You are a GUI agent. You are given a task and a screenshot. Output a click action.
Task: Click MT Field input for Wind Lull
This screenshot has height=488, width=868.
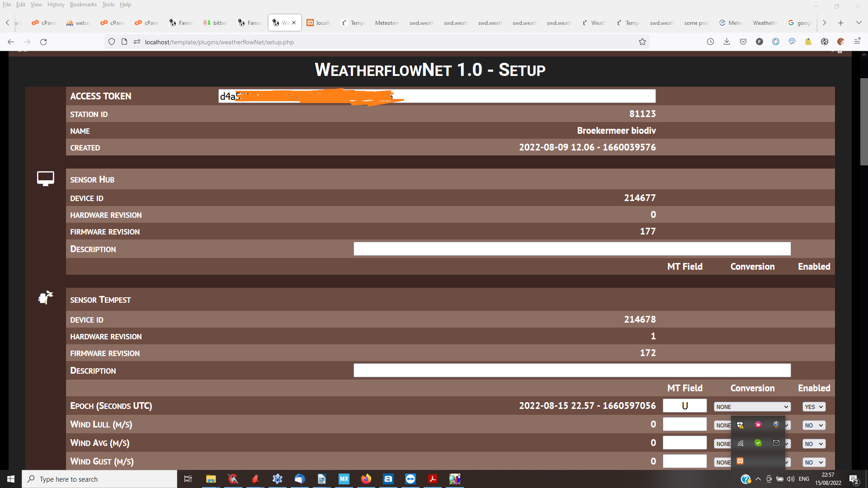[684, 424]
